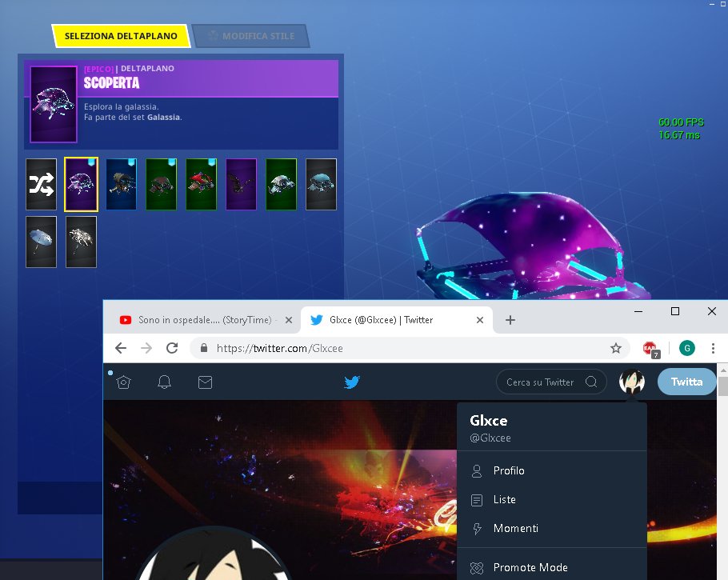
Task: Click the Profilo person icon
Action: click(x=477, y=471)
